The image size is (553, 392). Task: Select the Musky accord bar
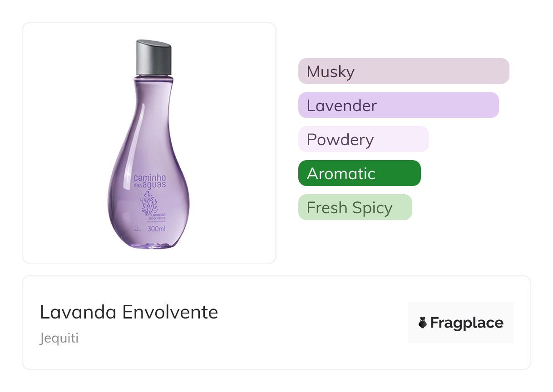click(x=403, y=71)
